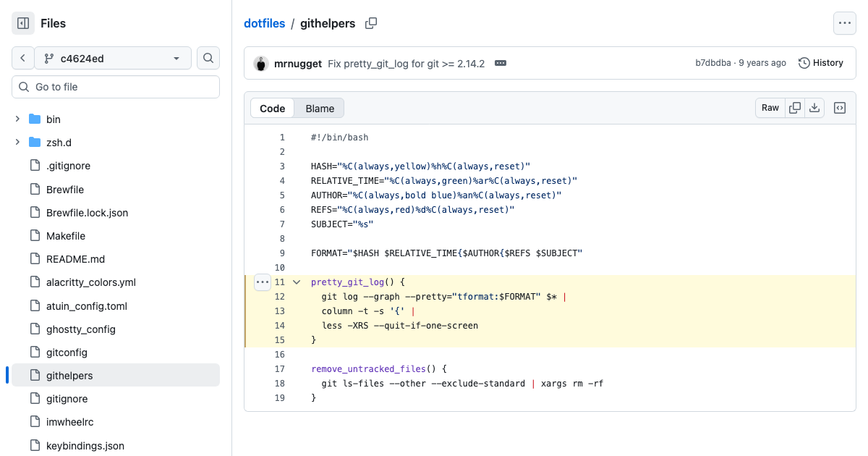
Task: Expand the zsh.d folder chevron
Action: click(x=17, y=143)
